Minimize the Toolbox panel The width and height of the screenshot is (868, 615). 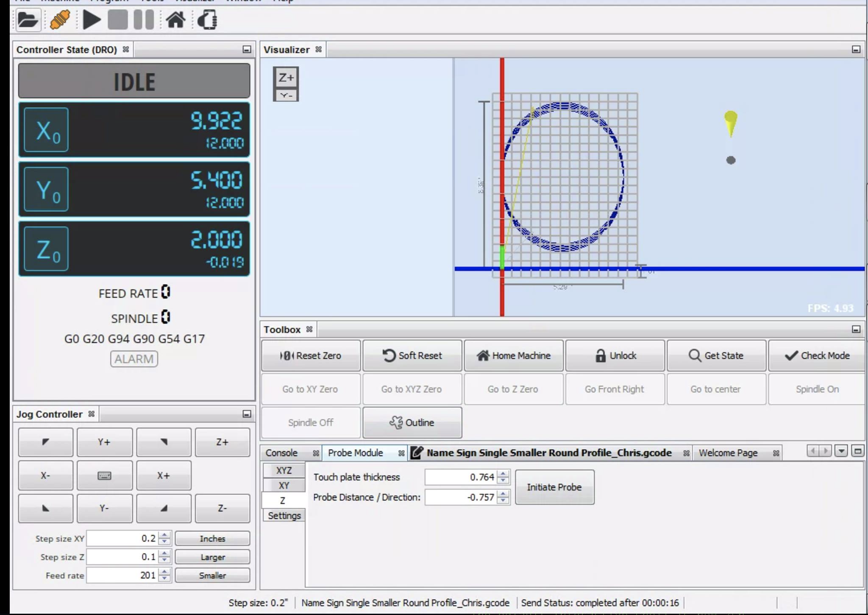pos(856,330)
